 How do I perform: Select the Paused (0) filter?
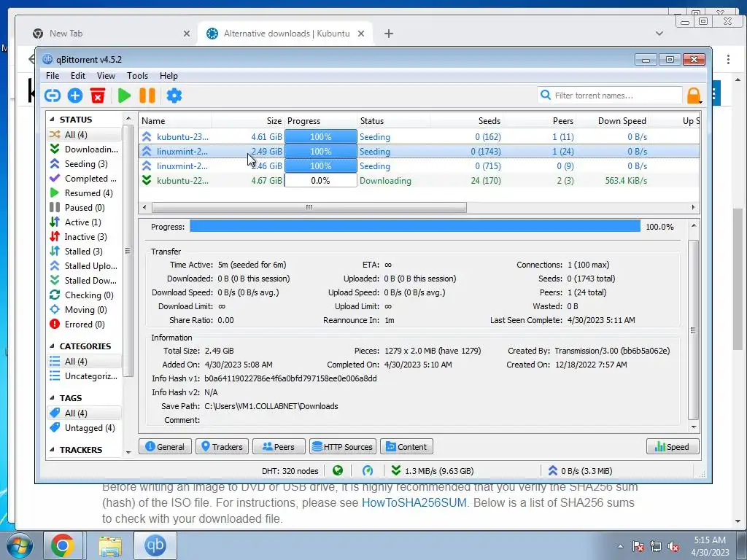pos(85,208)
